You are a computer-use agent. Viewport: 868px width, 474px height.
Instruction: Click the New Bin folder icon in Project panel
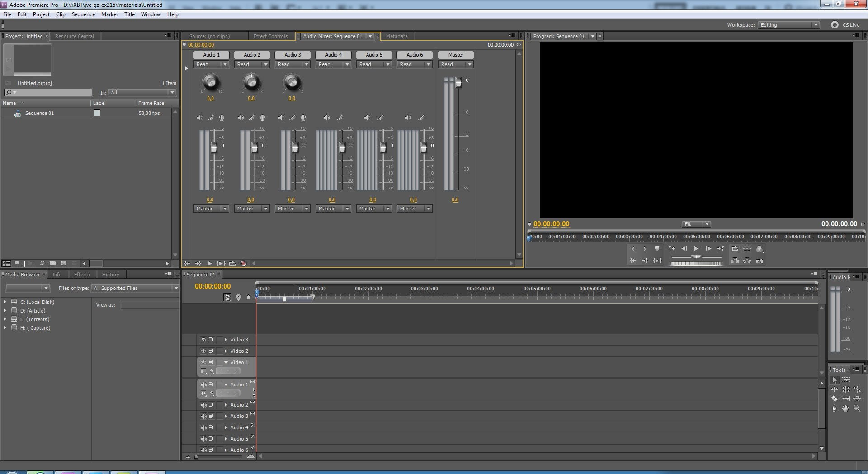(53, 263)
